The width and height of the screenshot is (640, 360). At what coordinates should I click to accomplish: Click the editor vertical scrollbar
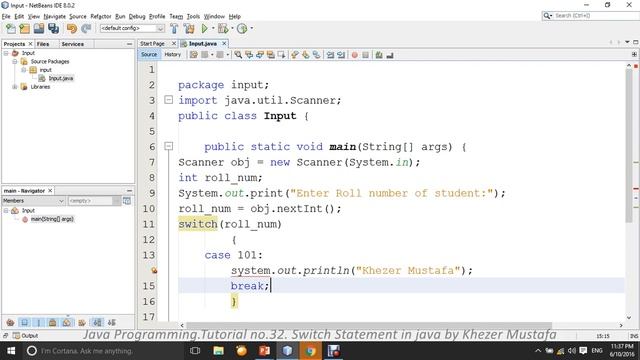point(629,146)
